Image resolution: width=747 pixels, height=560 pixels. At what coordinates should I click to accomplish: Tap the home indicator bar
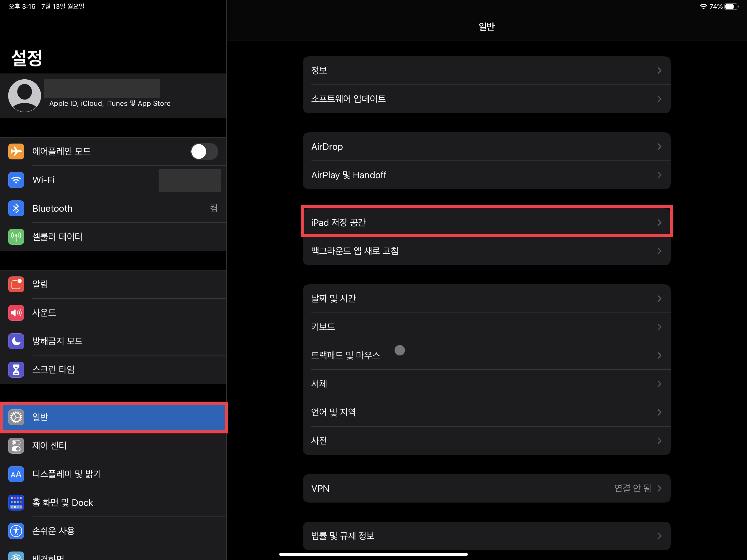tap(373, 554)
